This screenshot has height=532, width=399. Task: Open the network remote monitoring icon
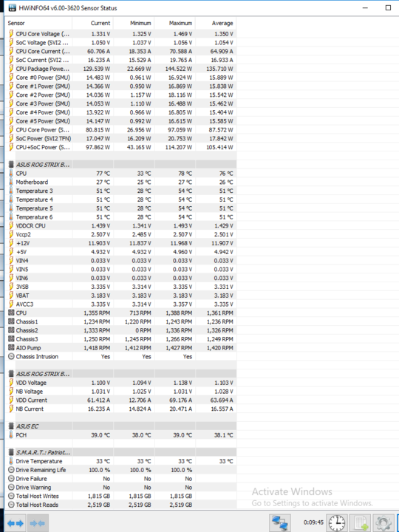click(280, 523)
